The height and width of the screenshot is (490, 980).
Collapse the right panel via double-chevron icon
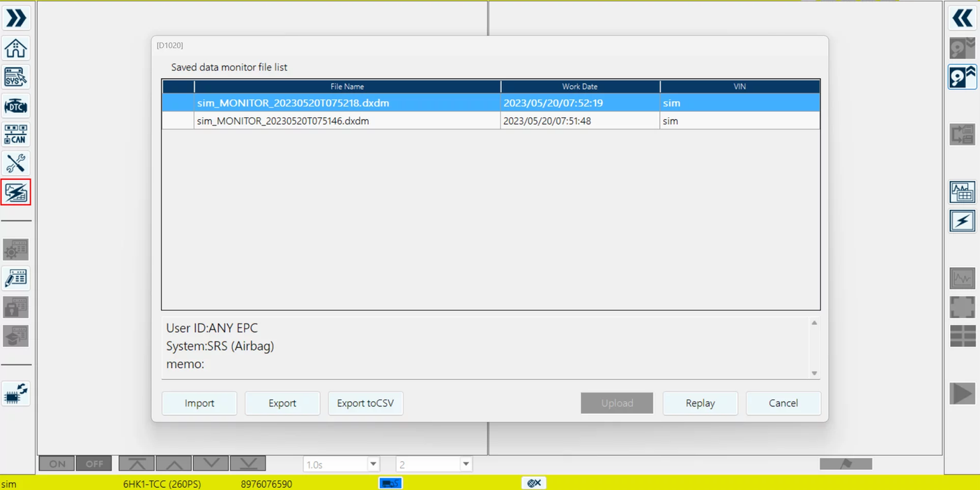point(962,17)
